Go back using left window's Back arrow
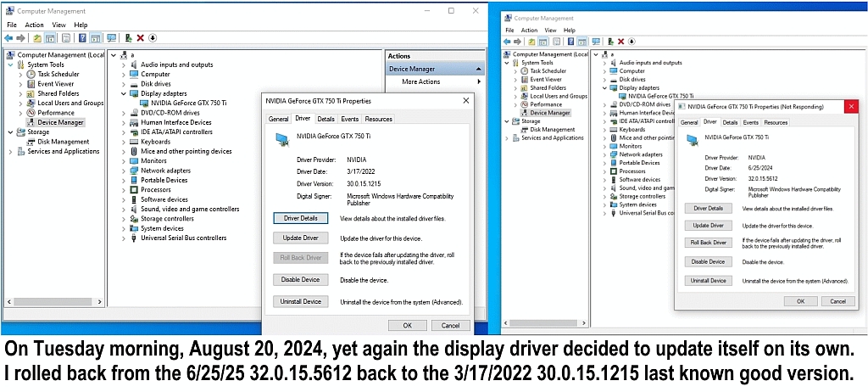This screenshot has width=868, height=392. click(8, 38)
